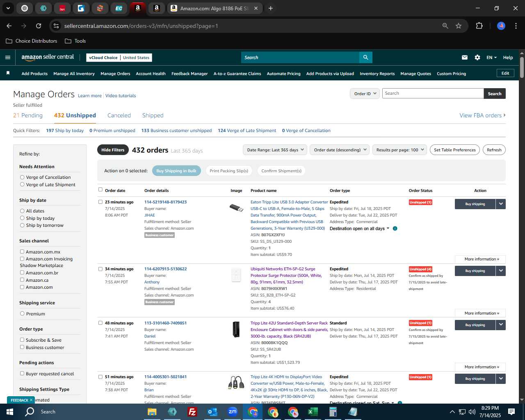Open the Date Range: Last 365 days dropdown

(275, 150)
